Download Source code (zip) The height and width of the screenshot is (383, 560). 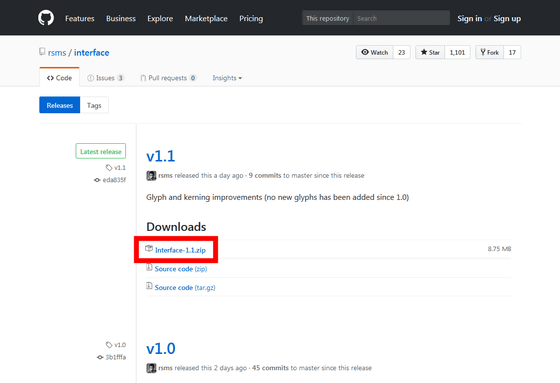[x=181, y=269]
